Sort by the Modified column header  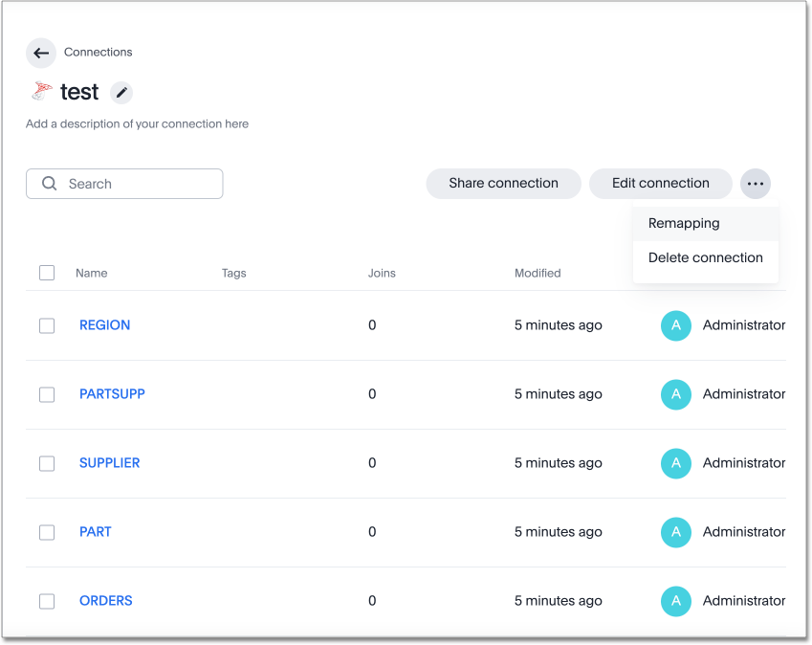538,274
